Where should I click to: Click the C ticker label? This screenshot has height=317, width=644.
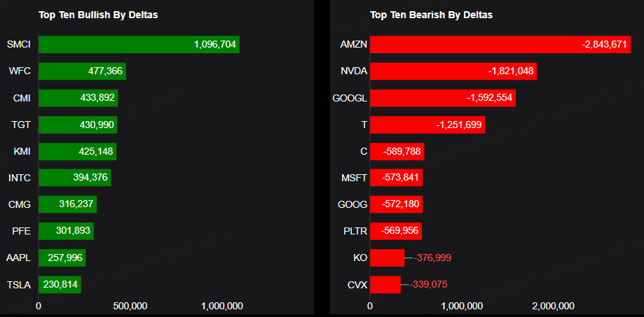pos(364,151)
